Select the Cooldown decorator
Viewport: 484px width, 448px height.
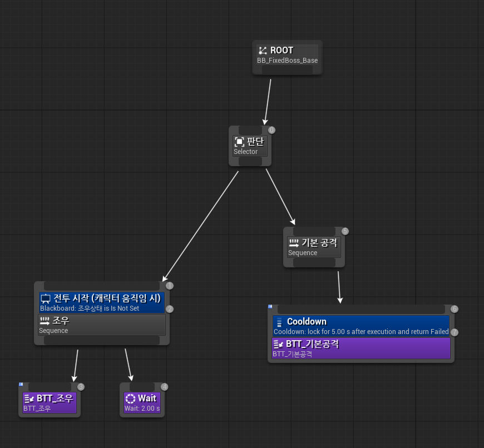[361, 326]
